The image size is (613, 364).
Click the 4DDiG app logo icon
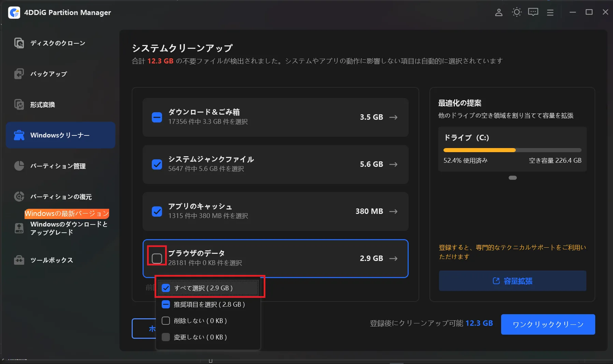14,13
